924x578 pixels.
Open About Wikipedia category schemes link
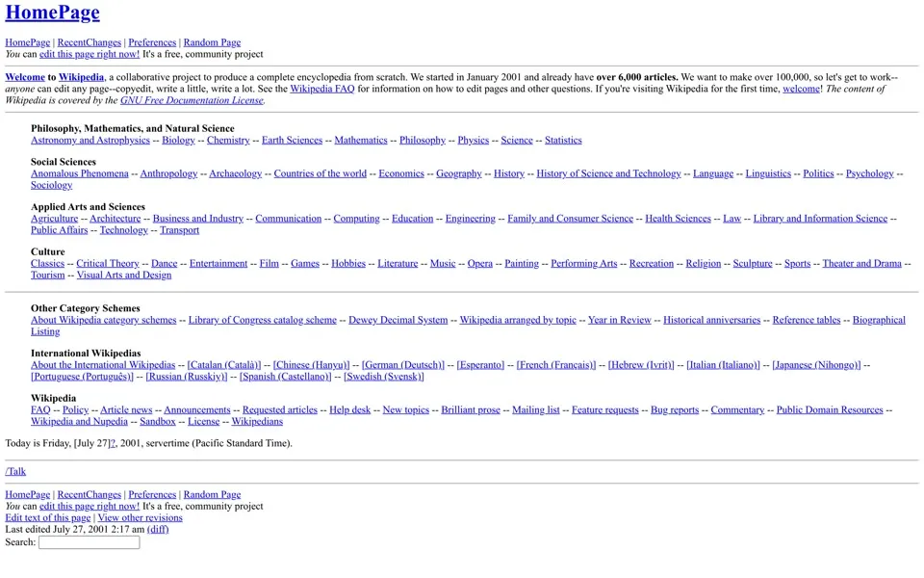pyautogui.click(x=103, y=320)
